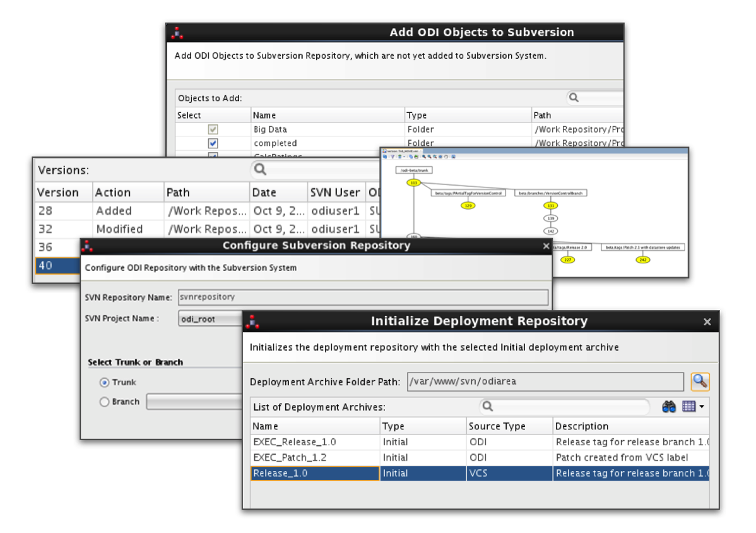Click the ODI logo icon in the Add ODI Objects title bar

point(177,33)
